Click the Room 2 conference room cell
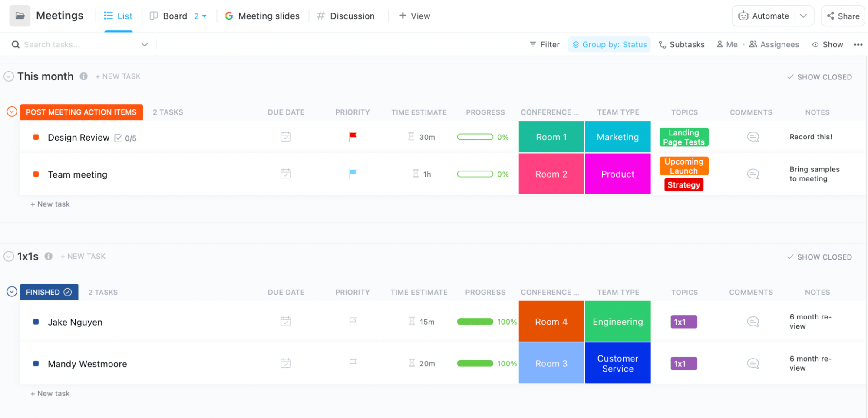 click(x=551, y=174)
